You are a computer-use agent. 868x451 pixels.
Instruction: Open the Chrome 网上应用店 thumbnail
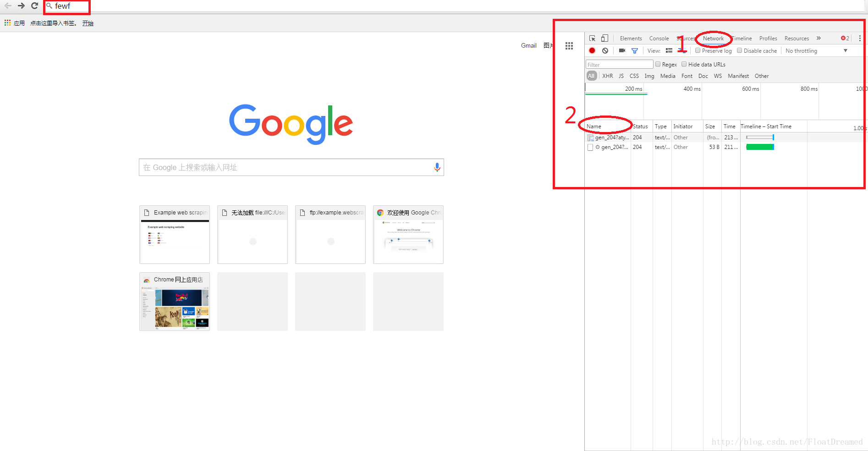(175, 302)
